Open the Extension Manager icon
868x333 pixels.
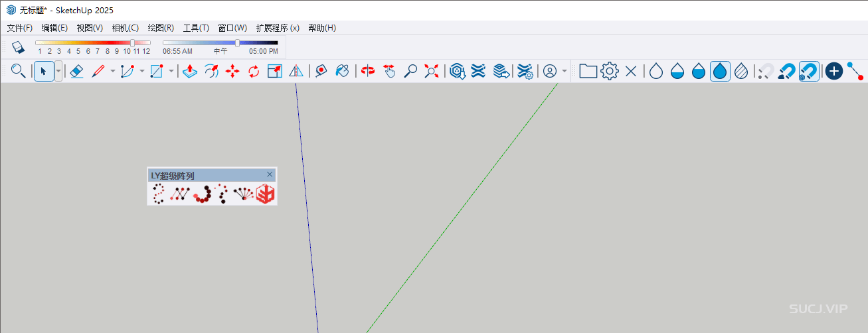coord(525,71)
